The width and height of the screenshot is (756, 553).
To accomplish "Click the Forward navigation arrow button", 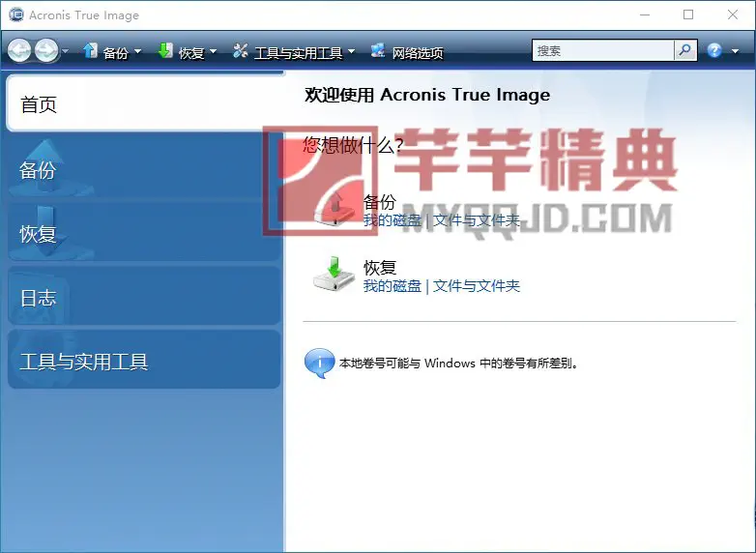I will (x=45, y=51).
